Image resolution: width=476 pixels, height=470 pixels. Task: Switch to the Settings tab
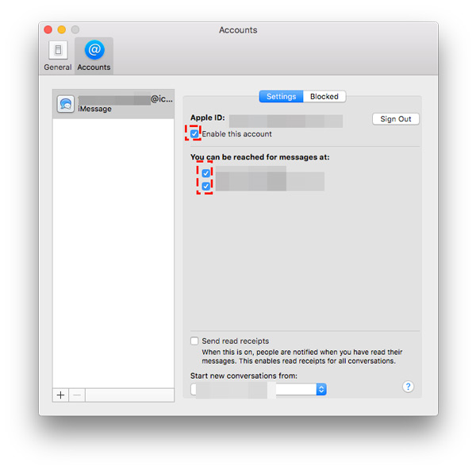(x=281, y=97)
